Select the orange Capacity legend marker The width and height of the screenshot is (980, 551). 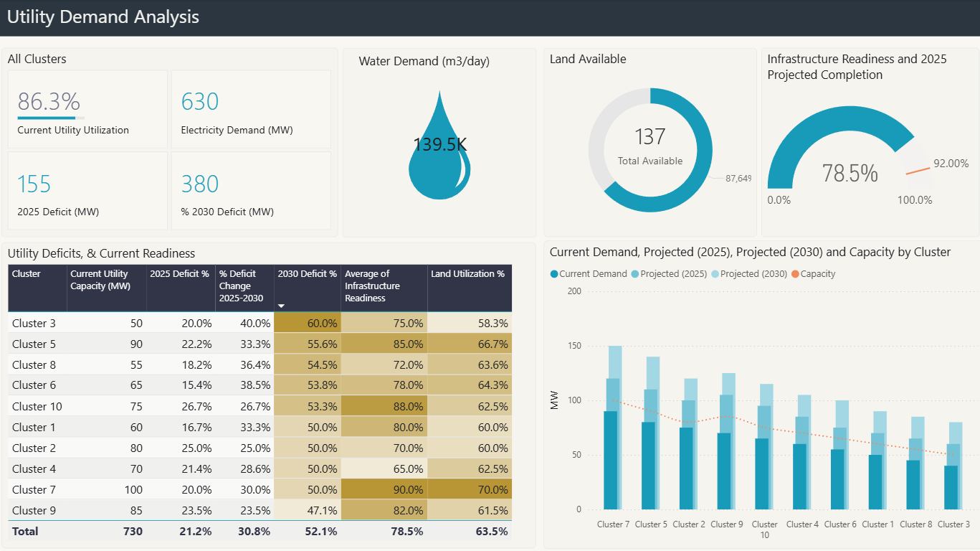[795, 274]
